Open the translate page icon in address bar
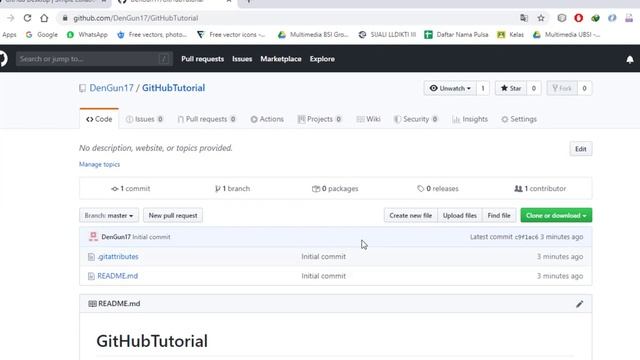This screenshot has width=640, height=360. [524, 18]
